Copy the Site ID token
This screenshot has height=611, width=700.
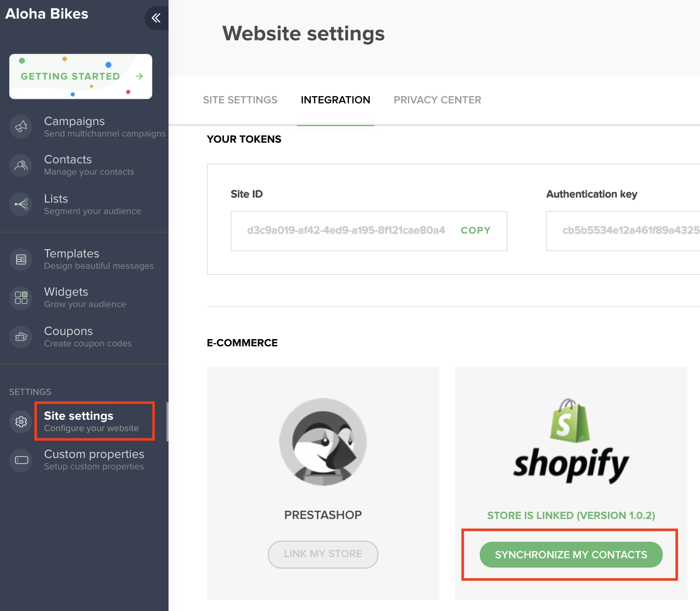pyautogui.click(x=476, y=231)
